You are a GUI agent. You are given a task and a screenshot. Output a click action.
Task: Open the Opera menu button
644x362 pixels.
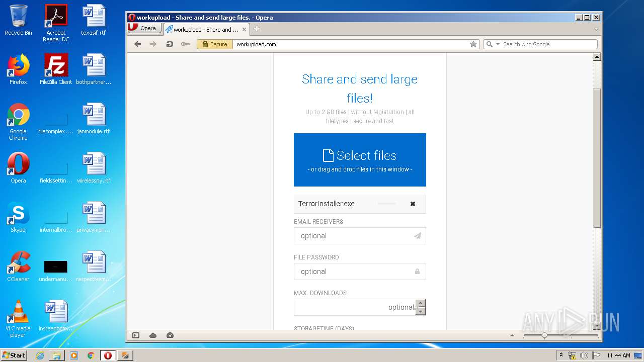pos(144,28)
